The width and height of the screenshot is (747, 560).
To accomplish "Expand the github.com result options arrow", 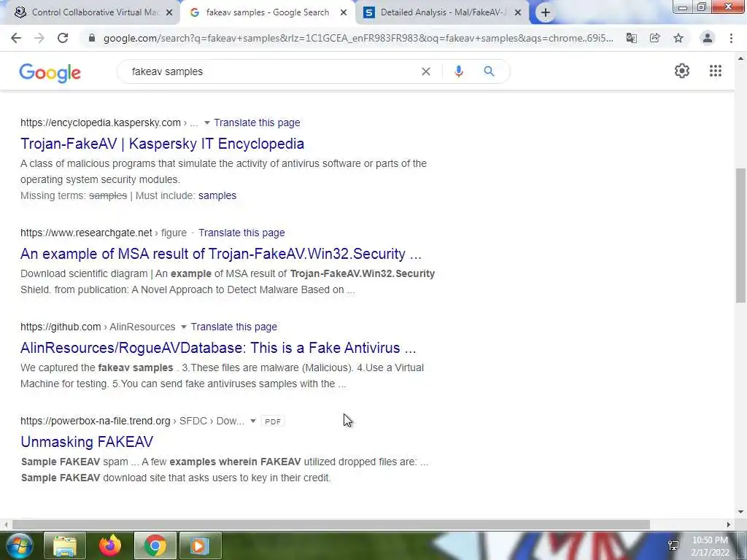I will [183, 327].
